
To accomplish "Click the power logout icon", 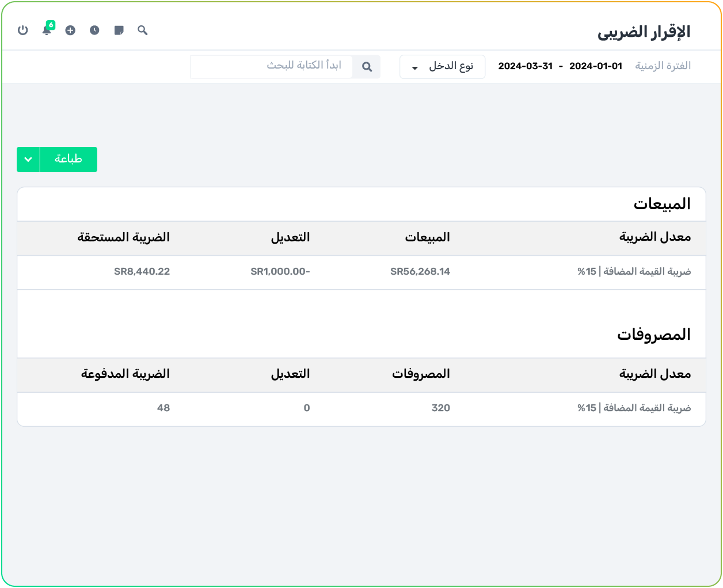I will [x=23, y=30].
